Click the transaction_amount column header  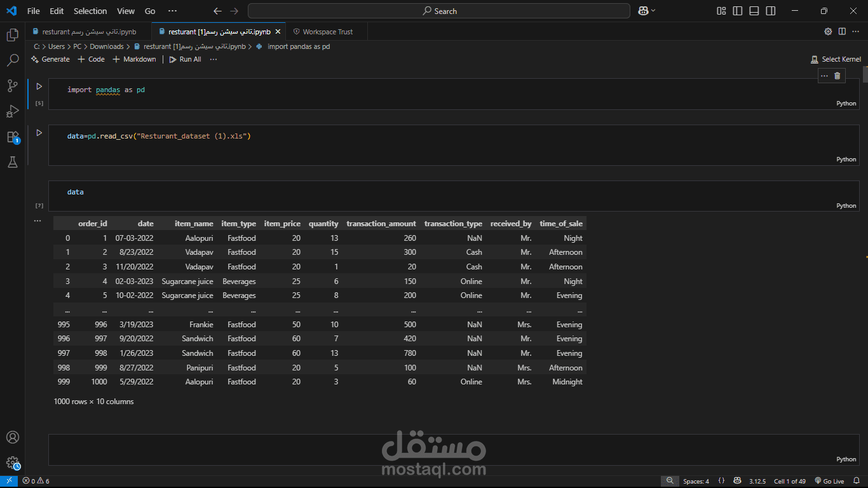pyautogui.click(x=381, y=224)
